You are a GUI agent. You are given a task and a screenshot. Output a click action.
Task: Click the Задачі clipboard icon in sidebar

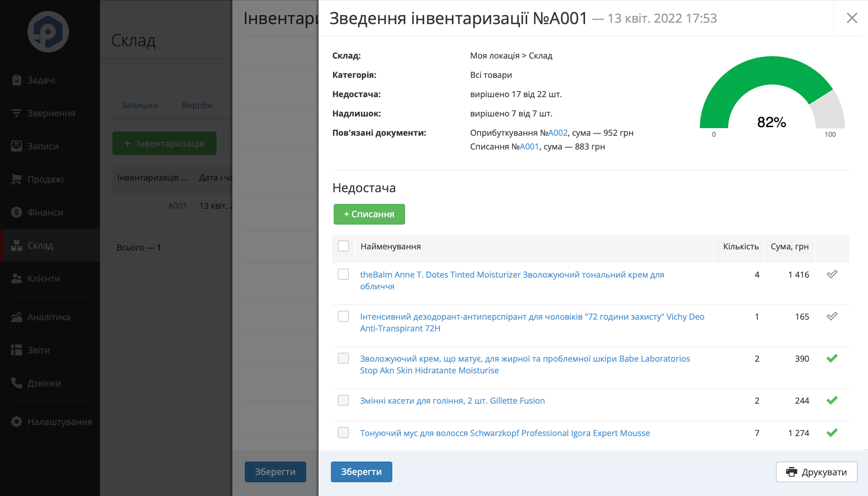pyautogui.click(x=16, y=80)
